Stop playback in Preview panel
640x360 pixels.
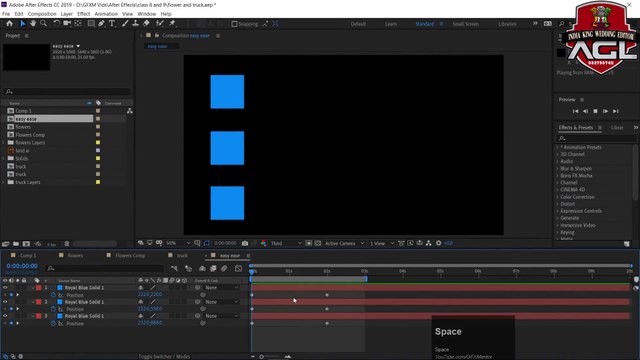(x=596, y=111)
